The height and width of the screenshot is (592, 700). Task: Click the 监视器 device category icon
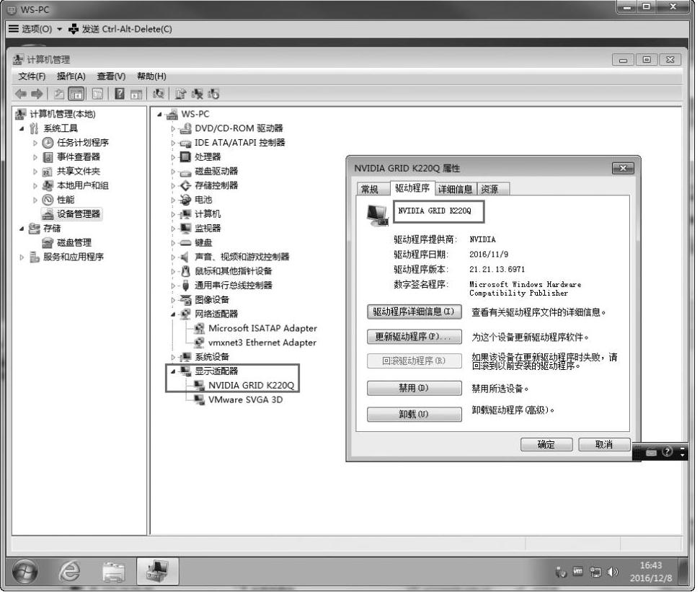(185, 228)
